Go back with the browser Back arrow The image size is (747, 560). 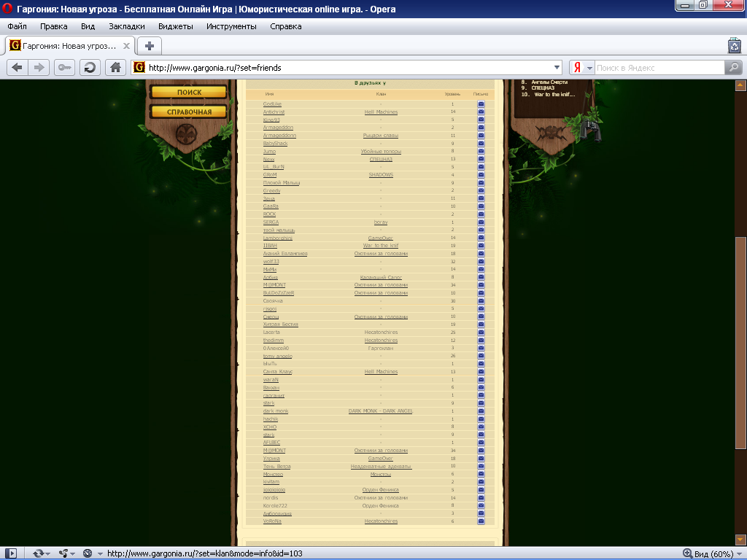18,68
